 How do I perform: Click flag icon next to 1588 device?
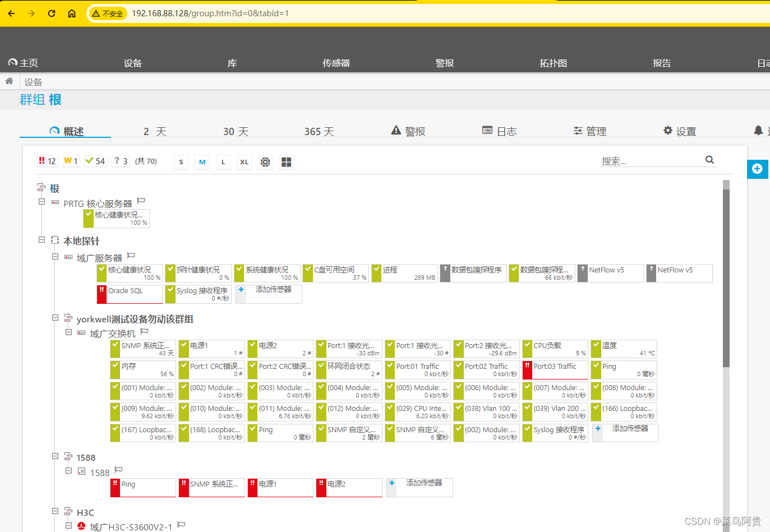click(118, 470)
